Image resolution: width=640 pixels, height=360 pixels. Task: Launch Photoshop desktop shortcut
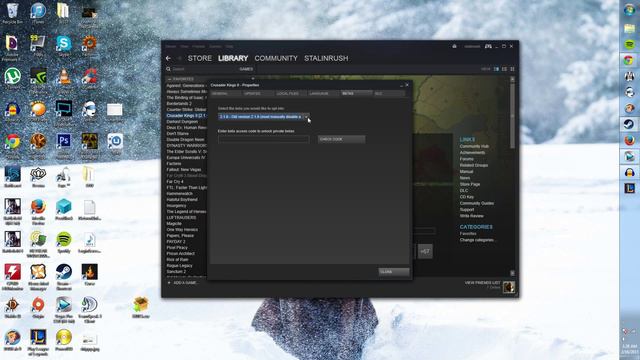[64, 141]
